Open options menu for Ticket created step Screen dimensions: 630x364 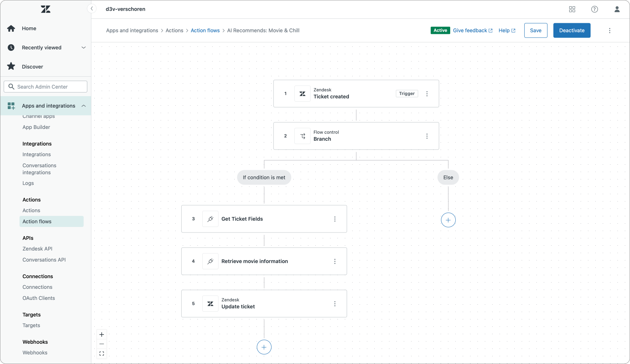[x=427, y=94]
